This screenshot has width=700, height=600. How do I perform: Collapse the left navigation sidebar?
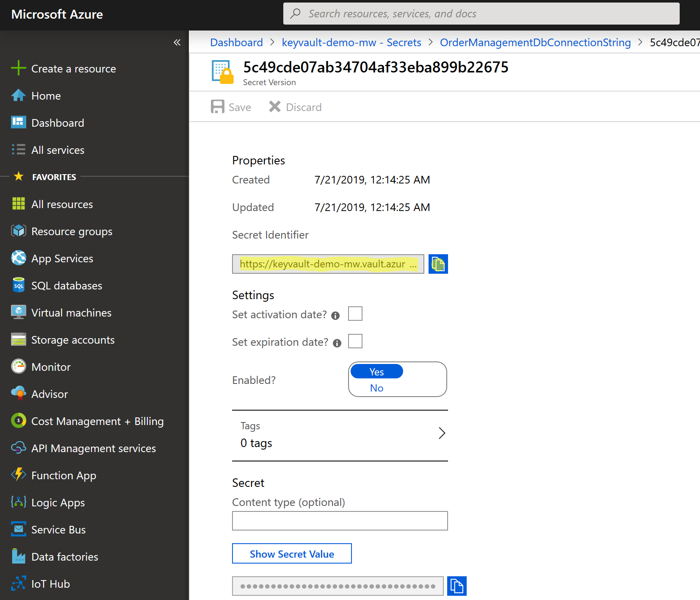click(177, 42)
